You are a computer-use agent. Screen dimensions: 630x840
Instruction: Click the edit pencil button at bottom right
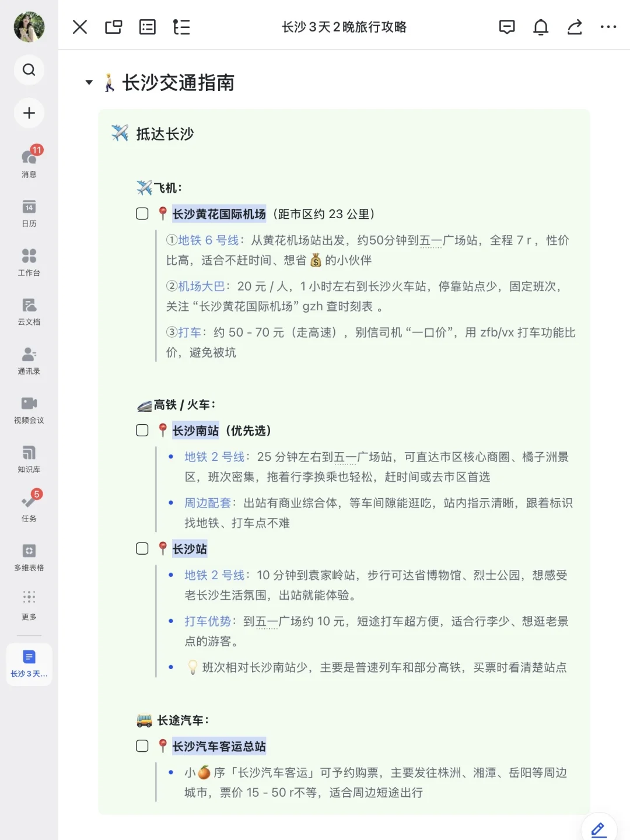(598, 828)
